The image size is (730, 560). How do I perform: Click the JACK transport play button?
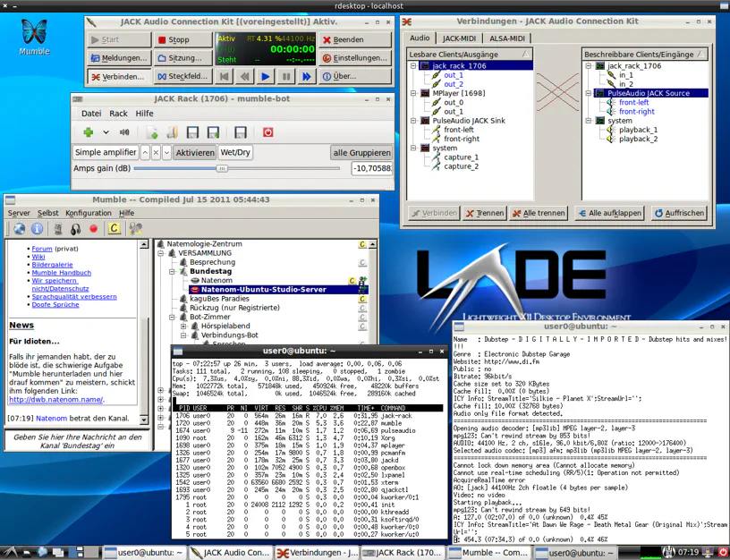pos(266,76)
